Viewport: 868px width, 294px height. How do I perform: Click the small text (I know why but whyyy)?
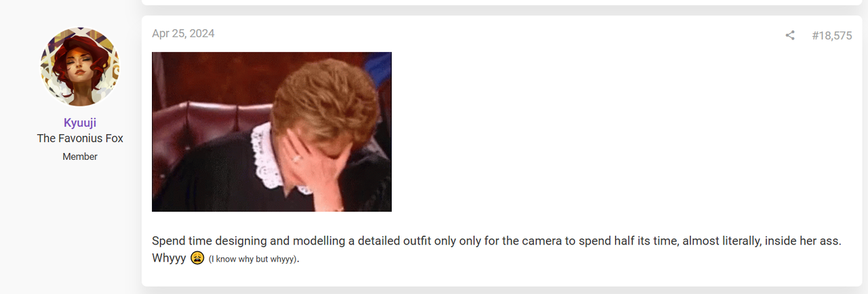tap(253, 259)
